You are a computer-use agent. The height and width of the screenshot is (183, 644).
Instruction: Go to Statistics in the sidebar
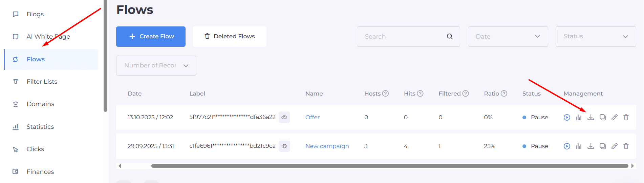(40, 127)
